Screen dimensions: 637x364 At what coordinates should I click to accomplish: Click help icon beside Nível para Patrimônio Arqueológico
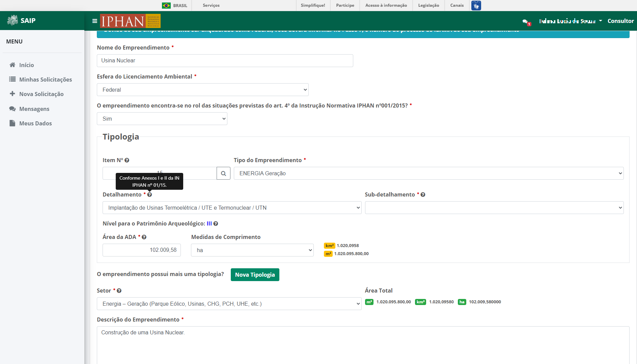pyautogui.click(x=216, y=224)
